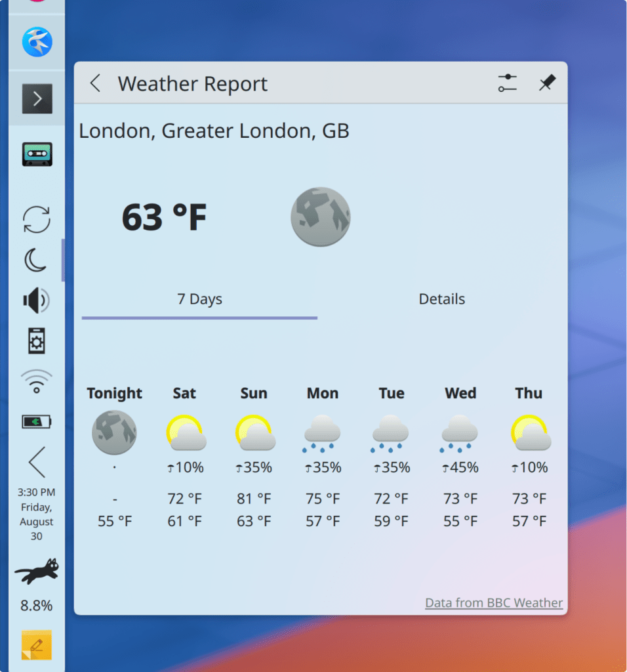Open the weather widget configure sliders icon

[507, 83]
